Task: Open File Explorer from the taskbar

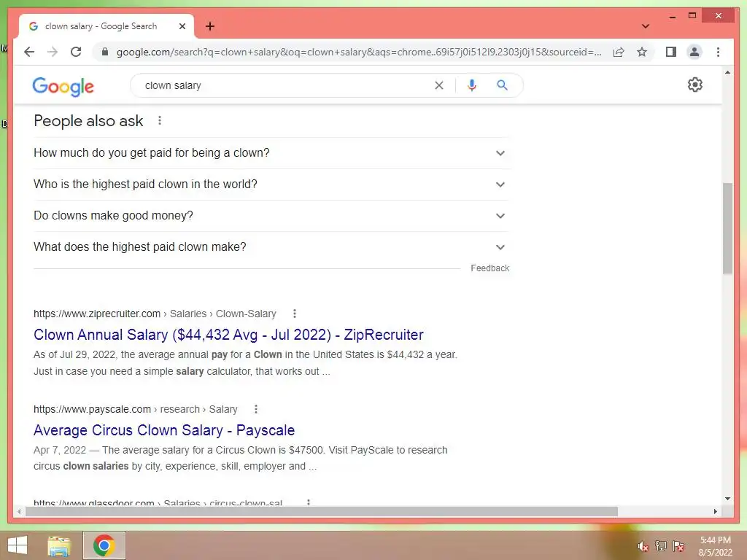Action: (59, 545)
